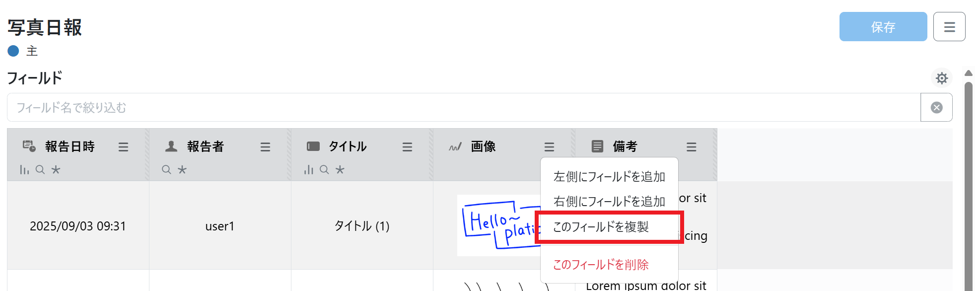Open field settings via the gear icon

[941, 78]
